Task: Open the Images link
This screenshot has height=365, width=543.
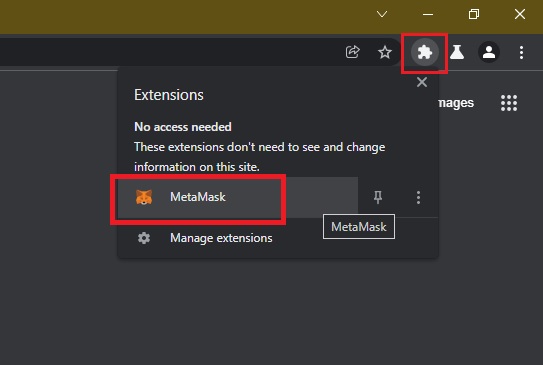Action: (456, 103)
